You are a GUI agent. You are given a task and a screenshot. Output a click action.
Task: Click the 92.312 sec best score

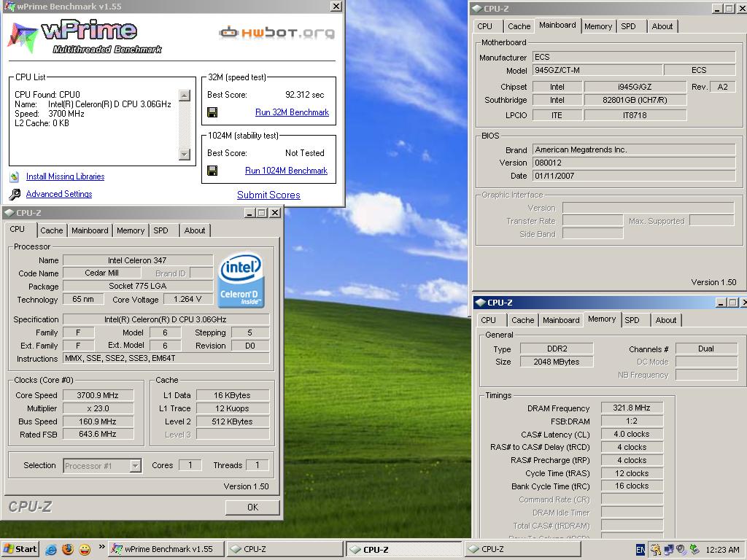tap(305, 95)
